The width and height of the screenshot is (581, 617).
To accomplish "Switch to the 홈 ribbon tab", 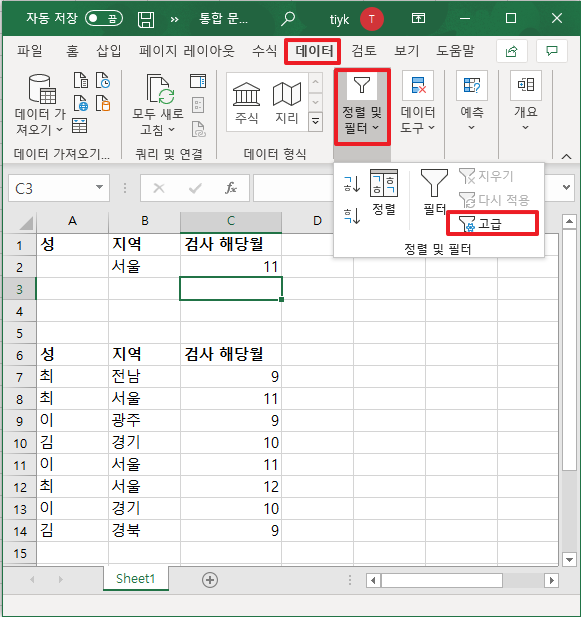I will coord(72,51).
